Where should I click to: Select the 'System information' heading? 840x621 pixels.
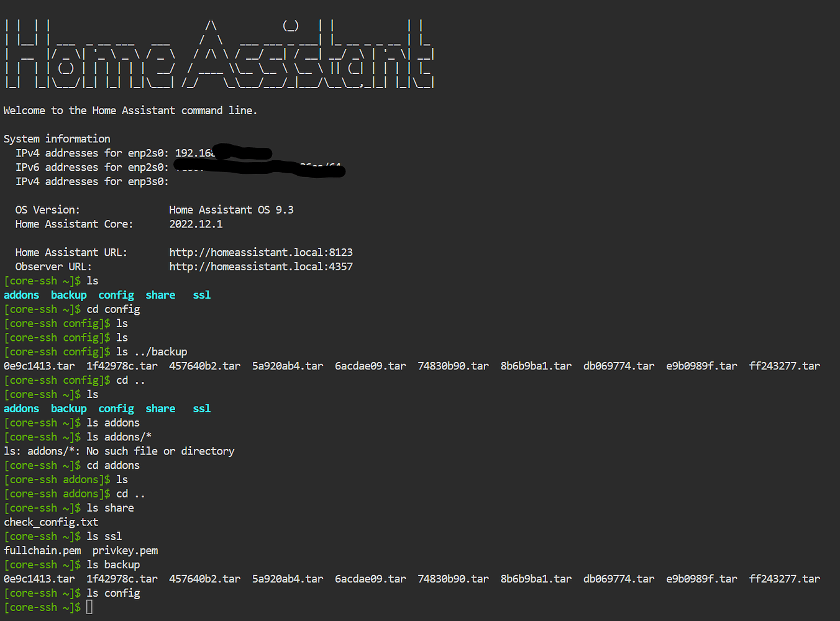click(57, 139)
